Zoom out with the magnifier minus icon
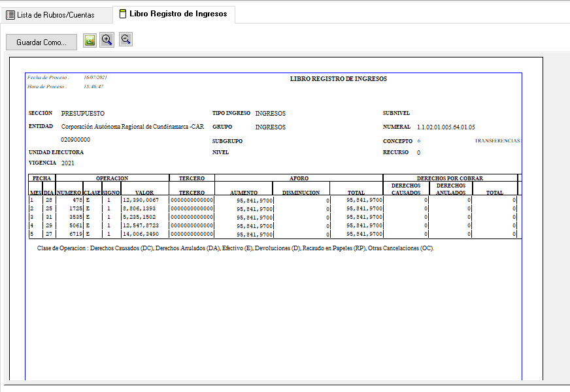The height and width of the screenshot is (392, 570). (x=126, y=40)
